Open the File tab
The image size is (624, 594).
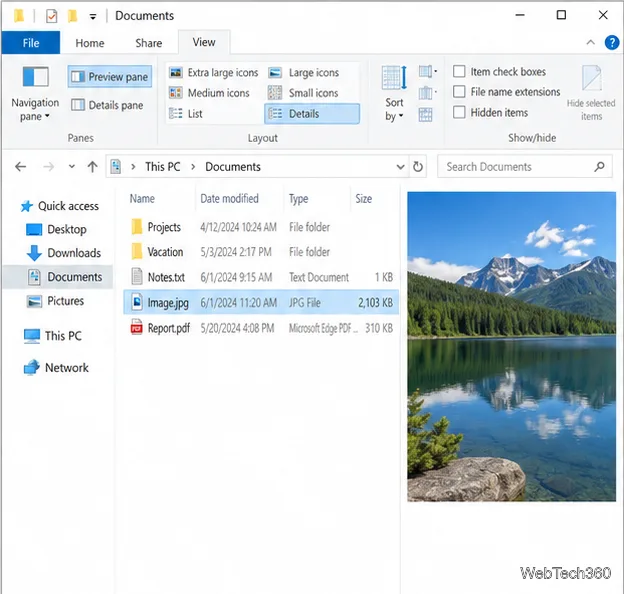[x=31, y=43]
